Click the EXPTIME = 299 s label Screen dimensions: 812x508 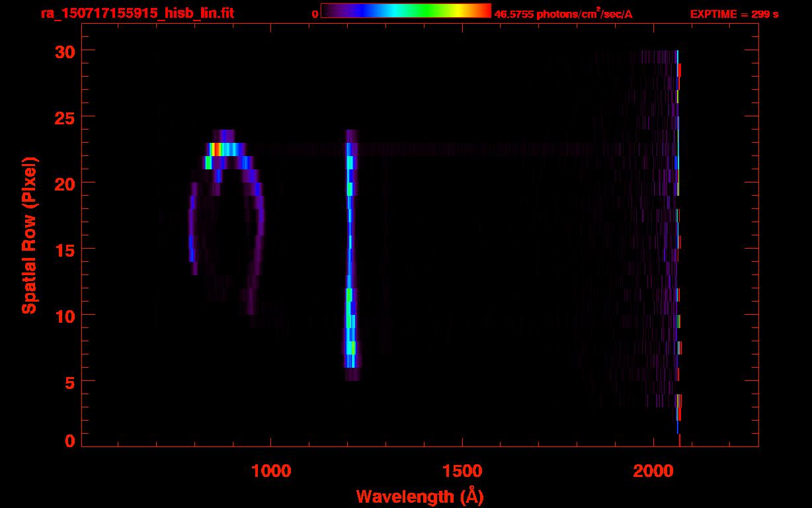pyautogui.click(x=734, y=14)
